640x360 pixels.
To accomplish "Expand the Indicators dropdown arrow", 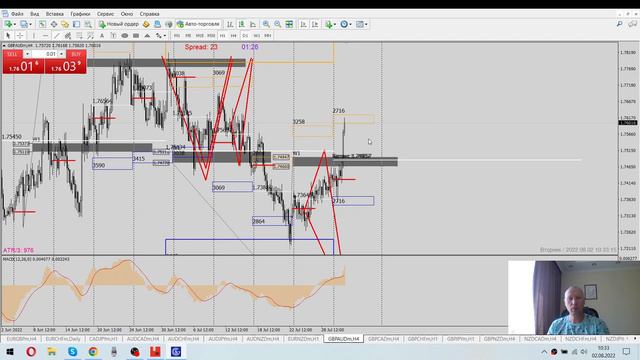I will (x=335, y=24).
